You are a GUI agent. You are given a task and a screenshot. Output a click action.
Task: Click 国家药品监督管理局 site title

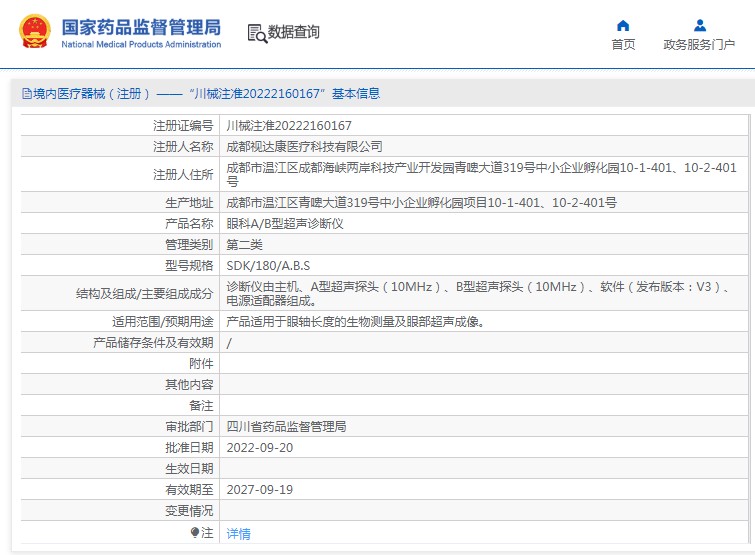(x=141, y=27)
